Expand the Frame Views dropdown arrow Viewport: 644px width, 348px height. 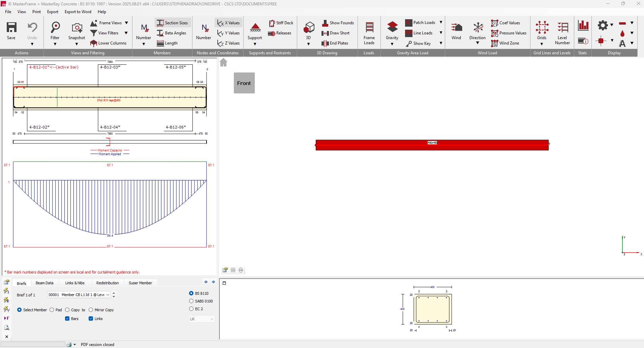pyautogui.click(x=126, y=23)
